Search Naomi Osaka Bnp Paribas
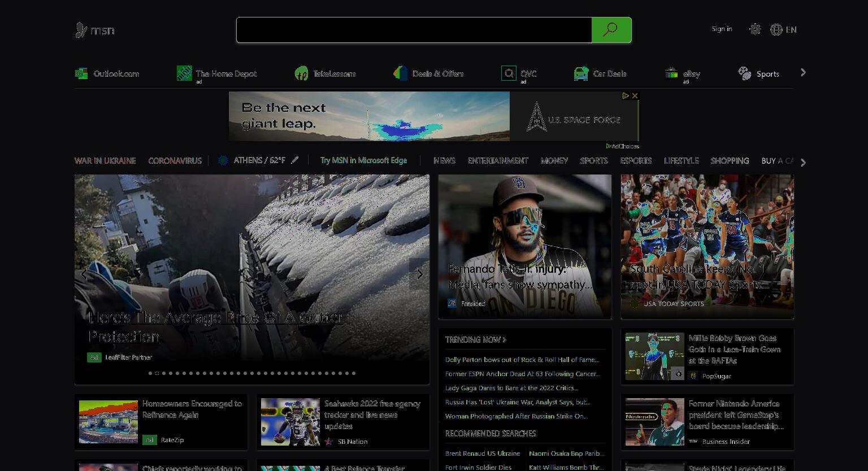Screen dimensions: 868x471 coord(566,453)
